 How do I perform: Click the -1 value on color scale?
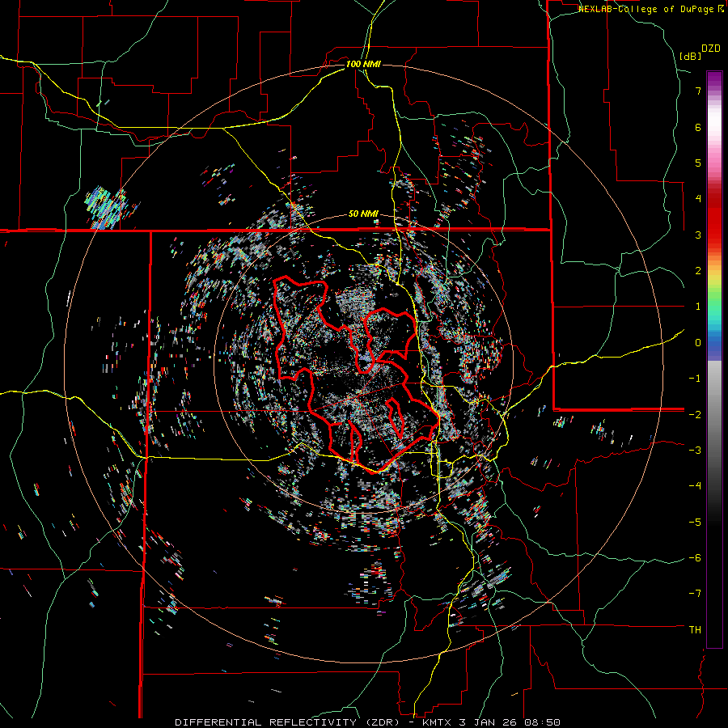pyautogui.click(x=695, y=379)
